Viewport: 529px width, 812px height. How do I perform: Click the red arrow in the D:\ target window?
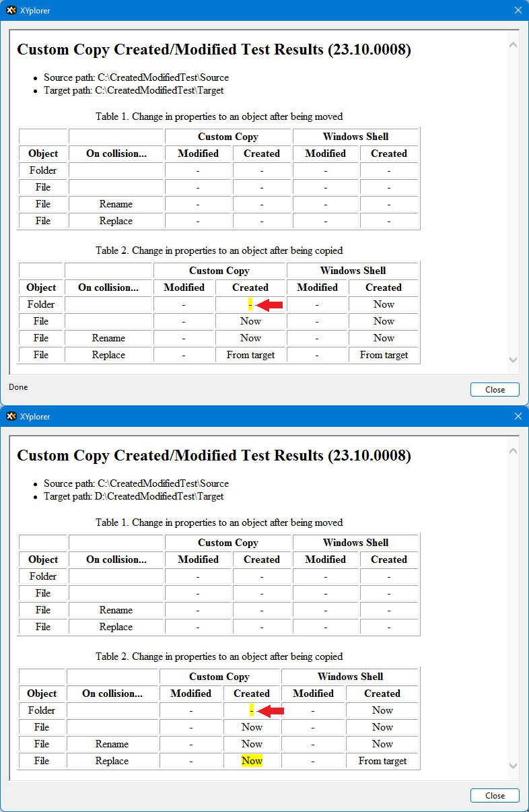[x=271, y=711]
